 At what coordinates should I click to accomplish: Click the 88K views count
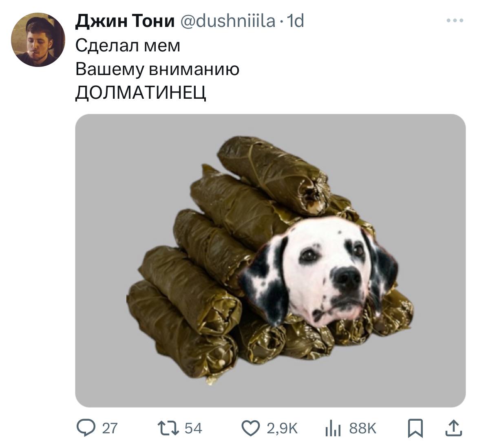[x=363, y=428]
